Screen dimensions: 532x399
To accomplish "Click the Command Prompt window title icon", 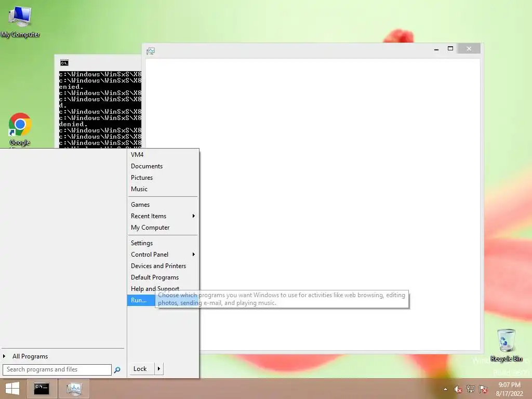I will (x=64, y=63).
